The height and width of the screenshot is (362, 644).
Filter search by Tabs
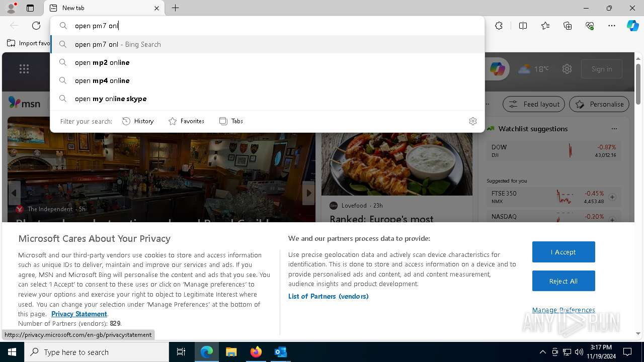pyautogui.click(x=231, y=121)
